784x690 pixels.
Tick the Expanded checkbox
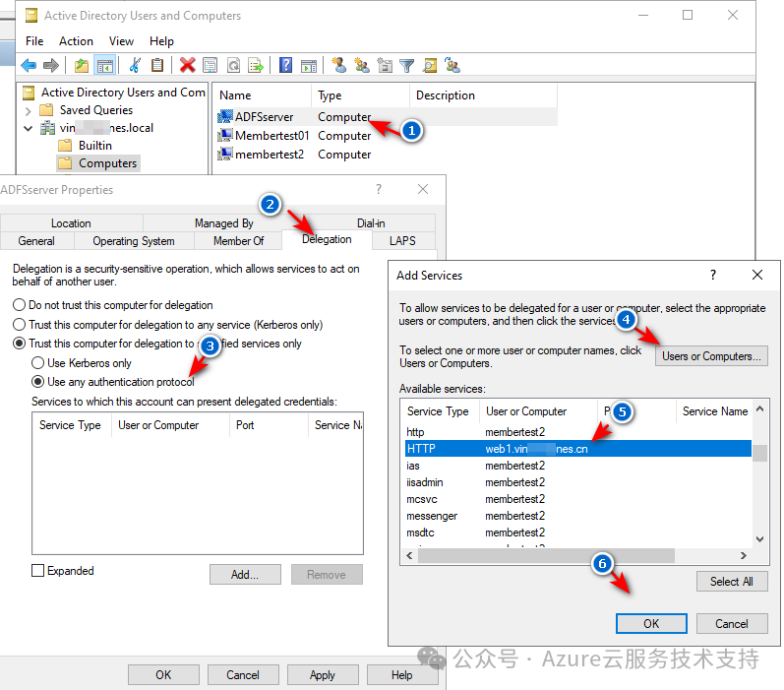click(x=37, y=571)
